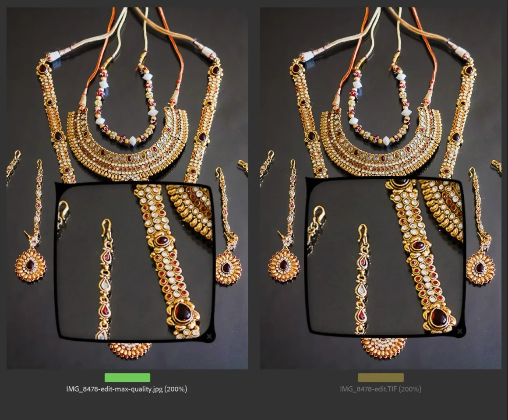
Task: Click the gray background area below the TIF label
Action: tap(381, 407)
